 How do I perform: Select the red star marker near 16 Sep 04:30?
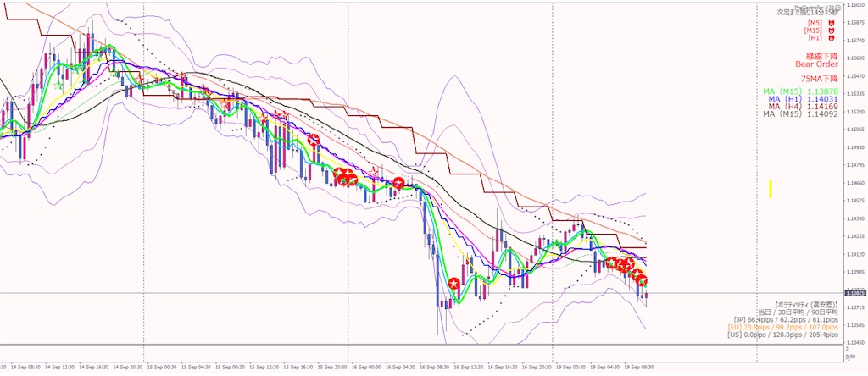coord(398,183)
